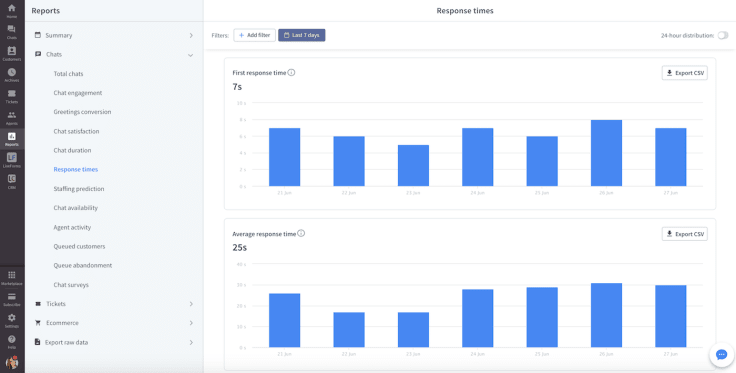Viewport: 736px width, 373px height.
Task: Click the user avatar at sidebar bottom
Action: click(12, 363)
